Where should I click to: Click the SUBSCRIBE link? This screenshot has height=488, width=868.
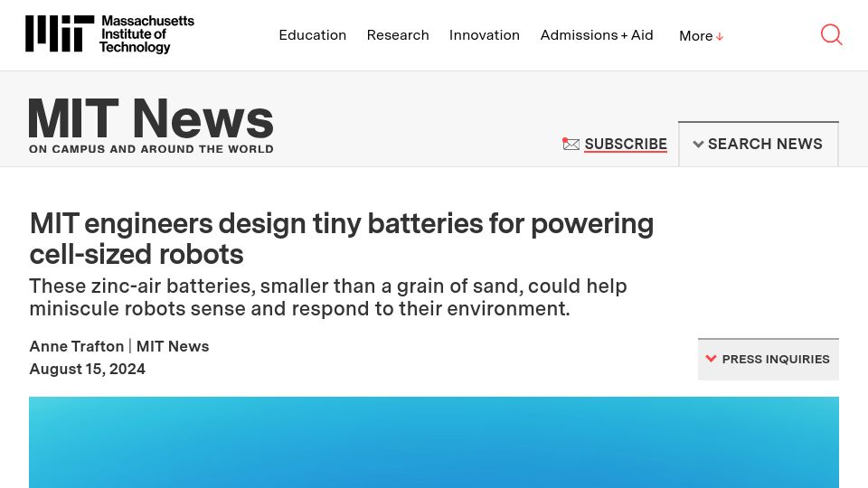(x=626, y=144)
